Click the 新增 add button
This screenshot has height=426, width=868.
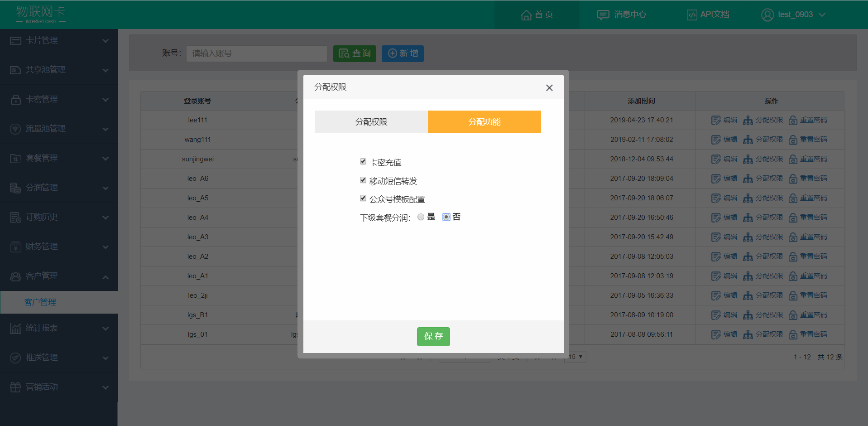[x=403, y=53]
